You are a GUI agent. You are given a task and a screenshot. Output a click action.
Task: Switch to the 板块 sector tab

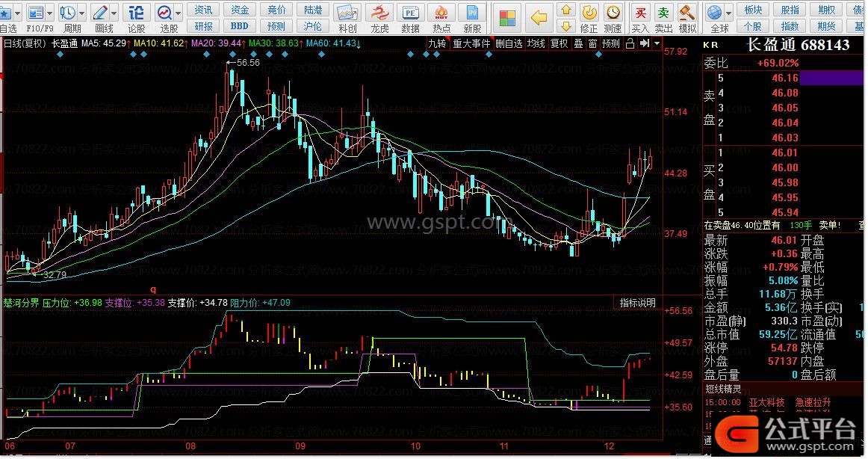click(x=754, y=10)
